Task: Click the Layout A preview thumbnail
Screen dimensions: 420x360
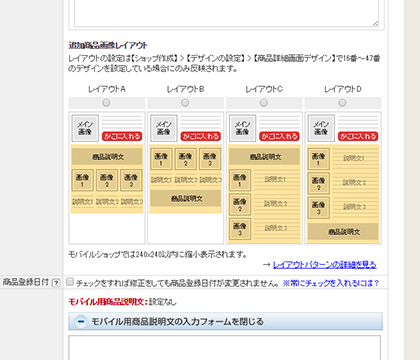Action: 107,178
